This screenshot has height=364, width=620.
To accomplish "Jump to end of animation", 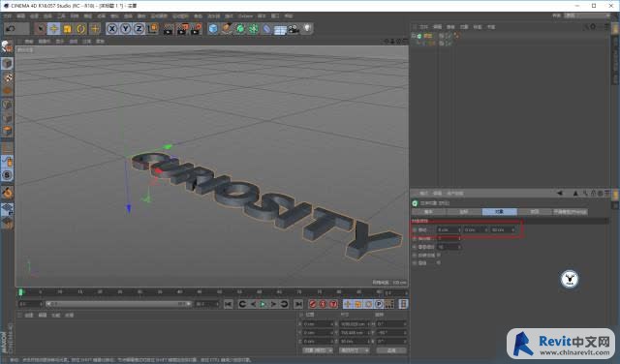I will (298, 304).
